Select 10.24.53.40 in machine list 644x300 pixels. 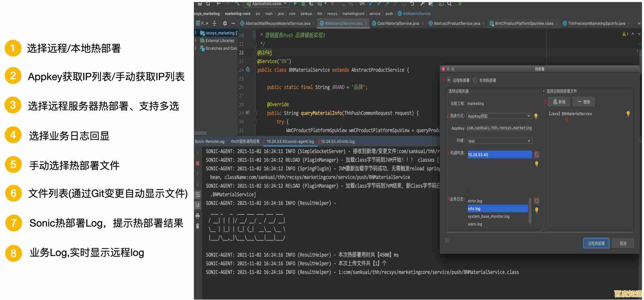[x=499, y=155]
